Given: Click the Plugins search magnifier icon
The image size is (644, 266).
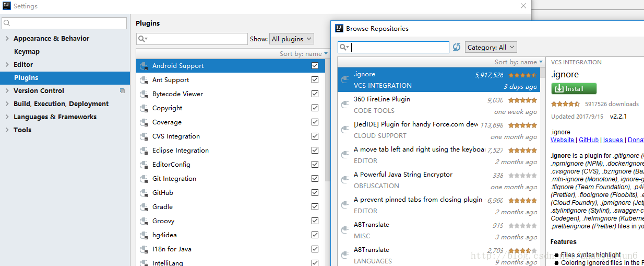Looking at the screenshot, I should 142,39.
